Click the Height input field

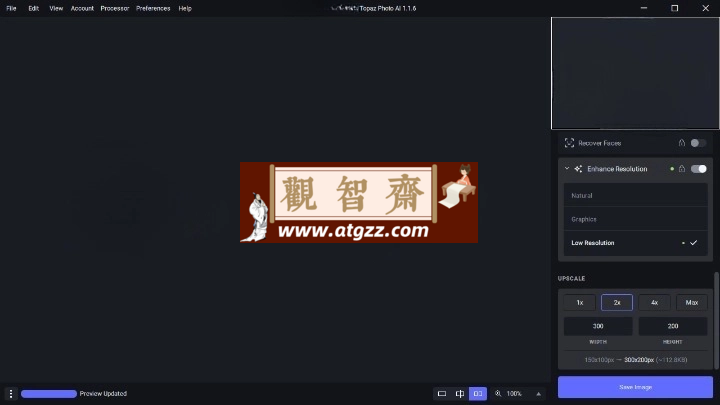point(673,326)
